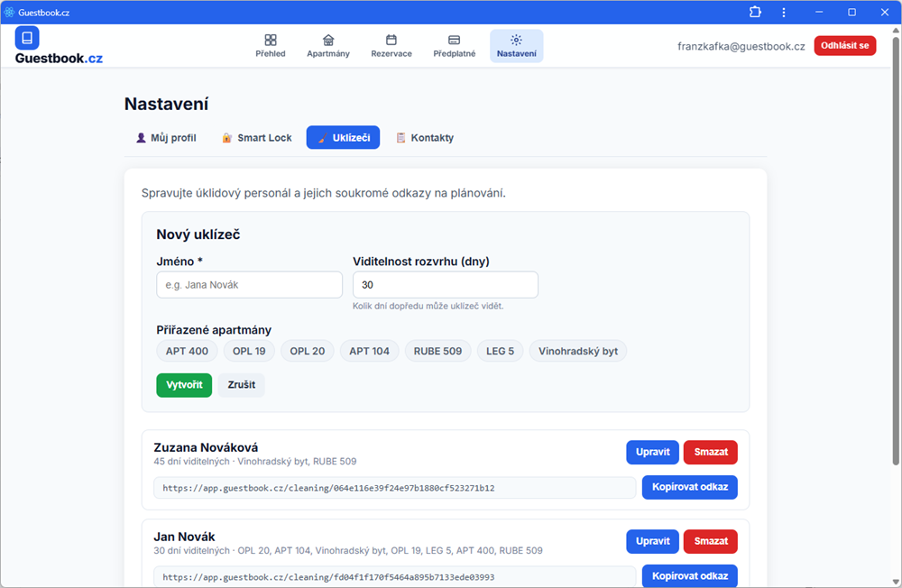Image resolution: width=902 pixels, height=588 pixels.
Task: Select the Nastavení gear icon
Action: [x=517, y=40]
